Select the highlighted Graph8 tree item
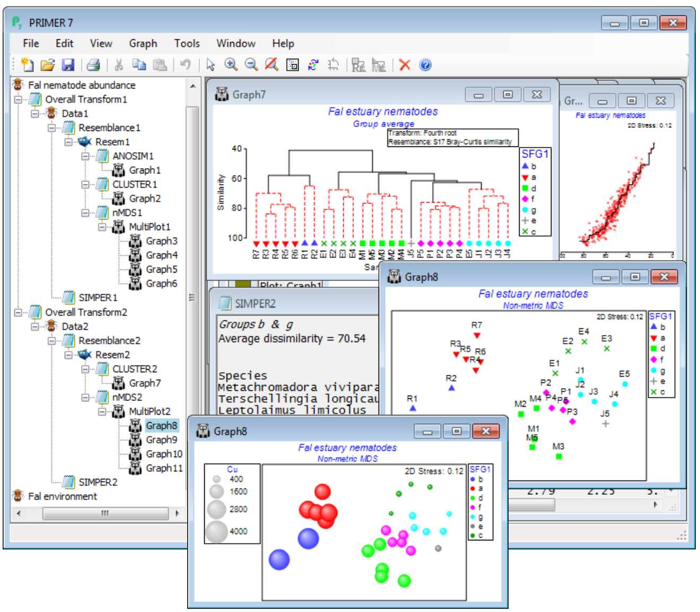700x612 pixels. click(162, 425)
